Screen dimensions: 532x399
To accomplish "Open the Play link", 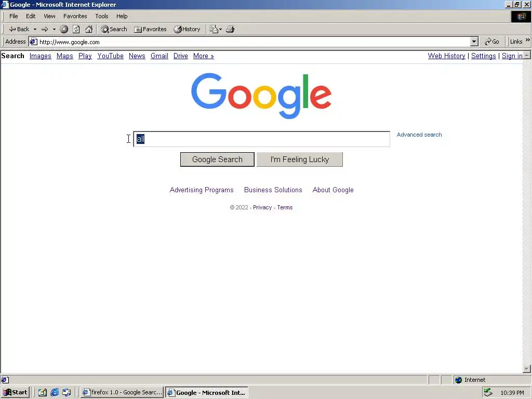I will click(x=85, y=56).
